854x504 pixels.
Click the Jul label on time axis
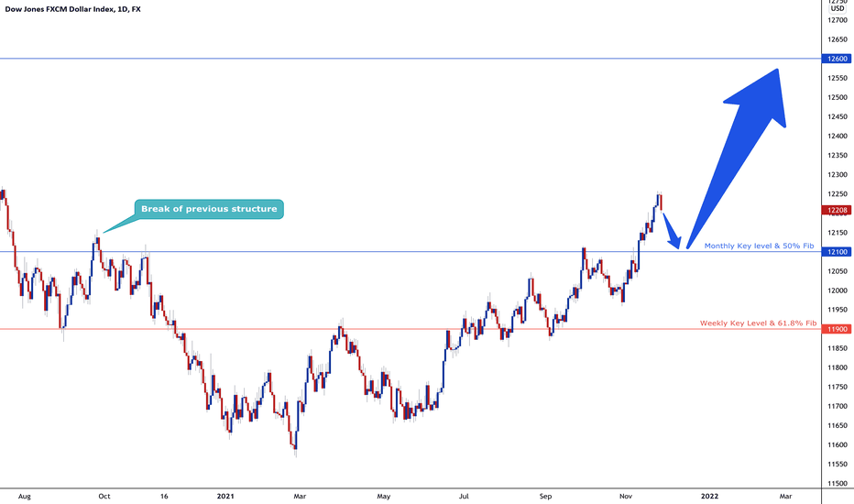464,496
